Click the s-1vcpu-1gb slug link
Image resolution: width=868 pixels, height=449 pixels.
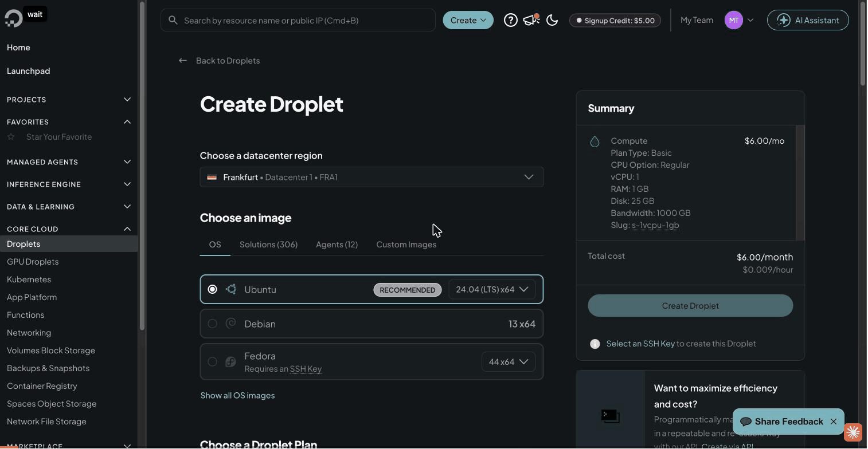tap(655, 225)
